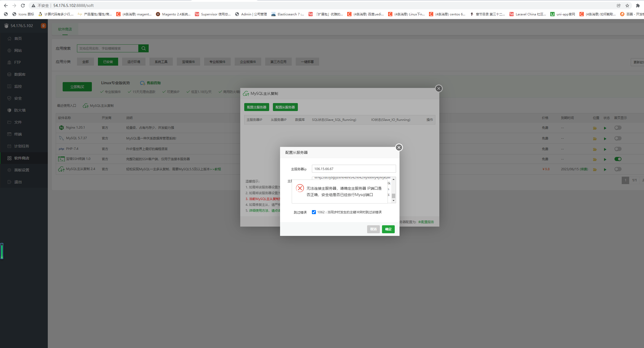Toggle homepage display for PHP-7.4 row
Image resolution: width=644 pixels, height=348 pixels.
point(618,149)
